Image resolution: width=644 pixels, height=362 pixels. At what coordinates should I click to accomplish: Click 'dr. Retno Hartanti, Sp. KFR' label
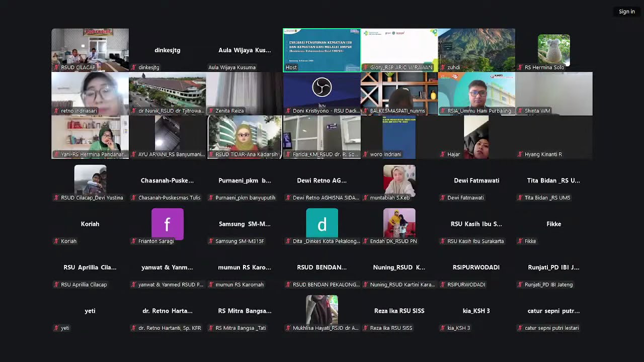(x=170, y=328)
